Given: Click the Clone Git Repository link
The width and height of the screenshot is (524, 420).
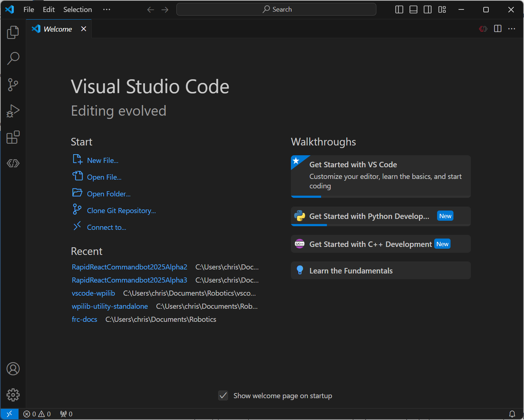Looking at the screenshot, I should 121,211.
